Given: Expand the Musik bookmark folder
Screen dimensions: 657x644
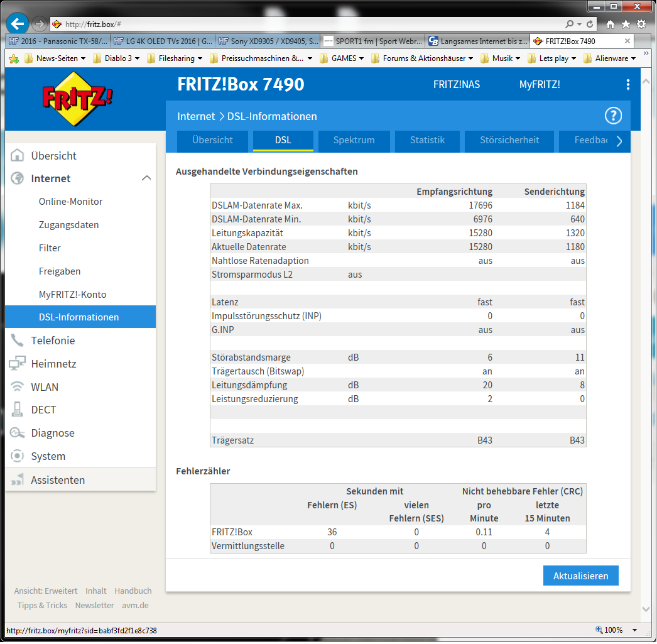Looking at the screenshot, I should tap(501, 58).
